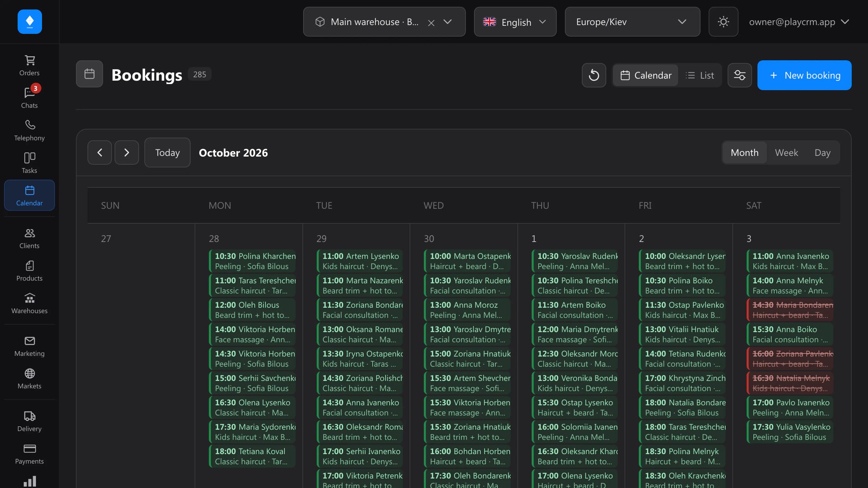The image size is (868, 488).
Task: Open the Orders section in sidebar
Action: pos(29,66)
